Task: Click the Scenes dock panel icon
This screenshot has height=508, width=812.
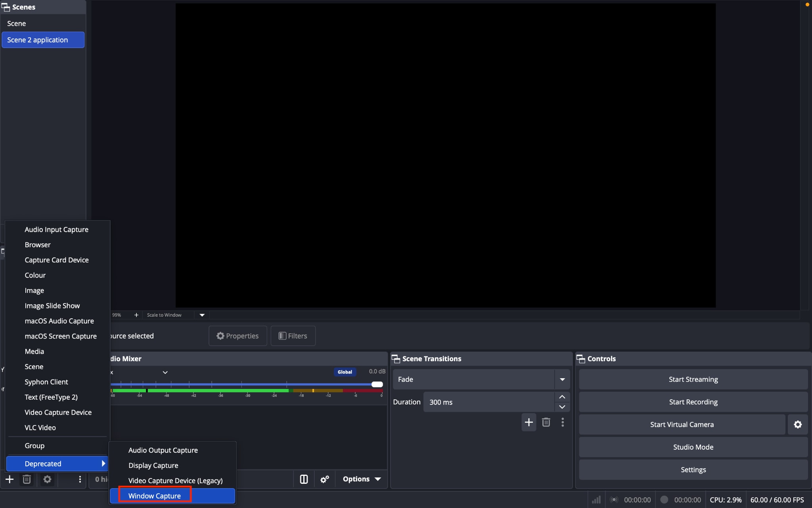Action: pos(6,7)
